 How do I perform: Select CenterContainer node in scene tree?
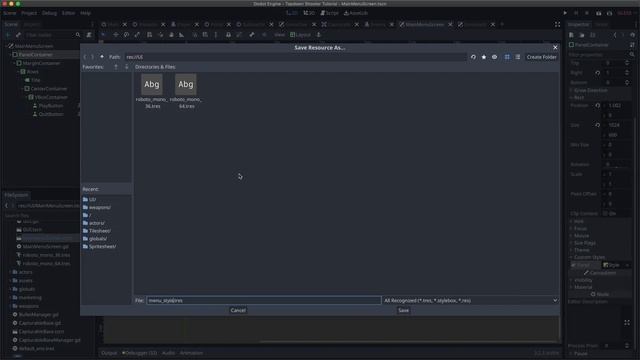coord(49,89)
